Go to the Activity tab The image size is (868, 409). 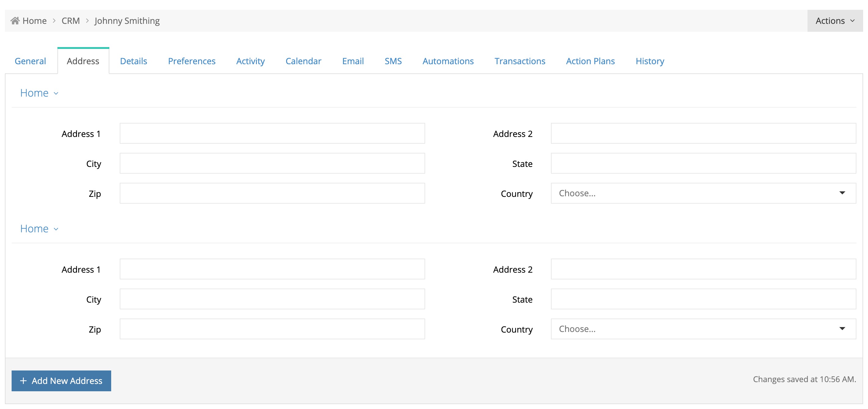[x=250, y=61]
